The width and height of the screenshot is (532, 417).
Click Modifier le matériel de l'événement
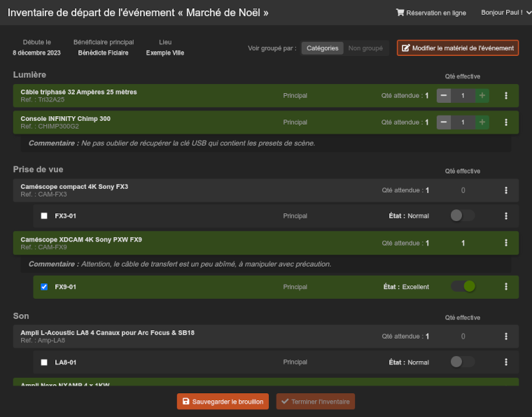458,48
